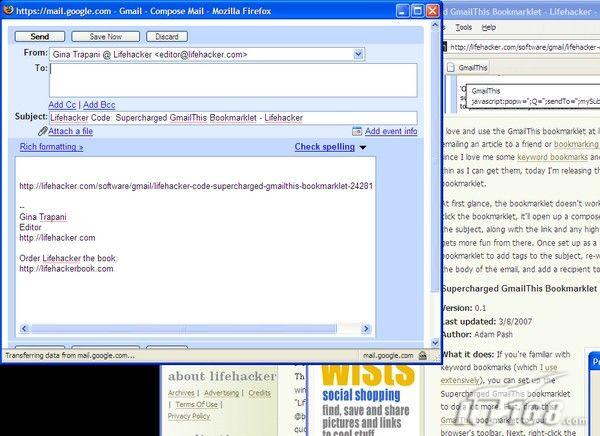This screenshot has height=436, width=600.
Task: Click into the To recipients field
Action: (232, 80)
